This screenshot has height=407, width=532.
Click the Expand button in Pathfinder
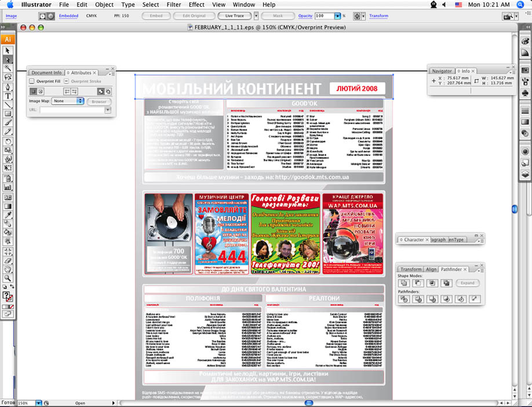(468, 283)
